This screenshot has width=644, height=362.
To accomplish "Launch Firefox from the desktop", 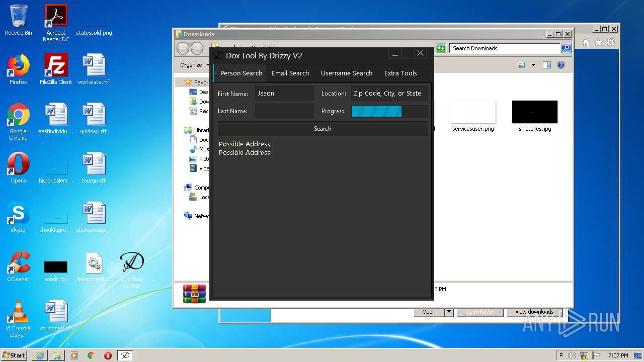I will [18, 69].
